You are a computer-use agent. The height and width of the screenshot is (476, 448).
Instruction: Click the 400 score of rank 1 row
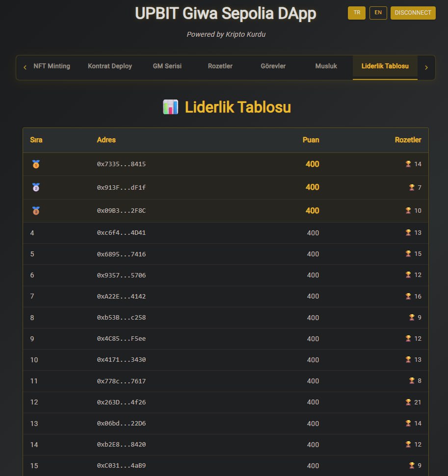312,164
